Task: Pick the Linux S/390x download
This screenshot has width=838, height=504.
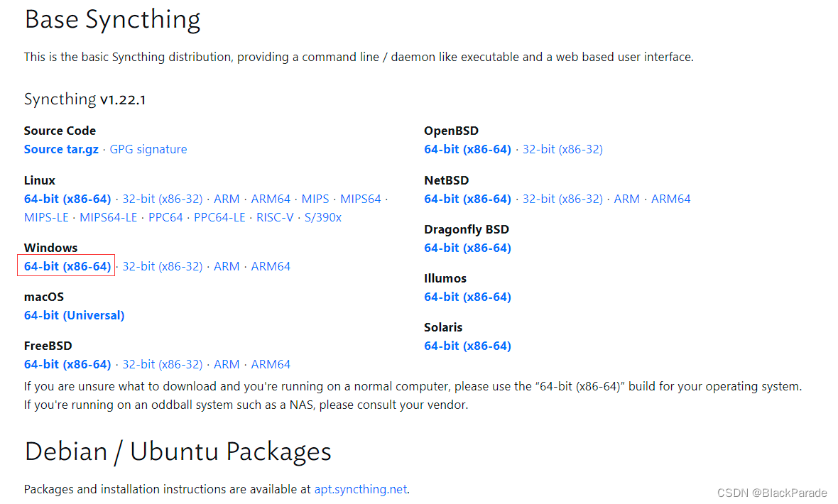Action: coord(323,217)
